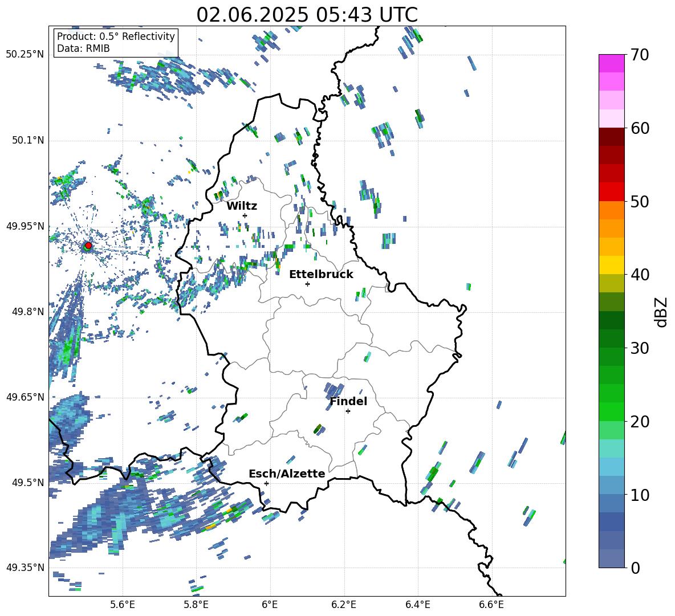
Task: Click the 49.95°N latitude label
Action: click(25, 226)
